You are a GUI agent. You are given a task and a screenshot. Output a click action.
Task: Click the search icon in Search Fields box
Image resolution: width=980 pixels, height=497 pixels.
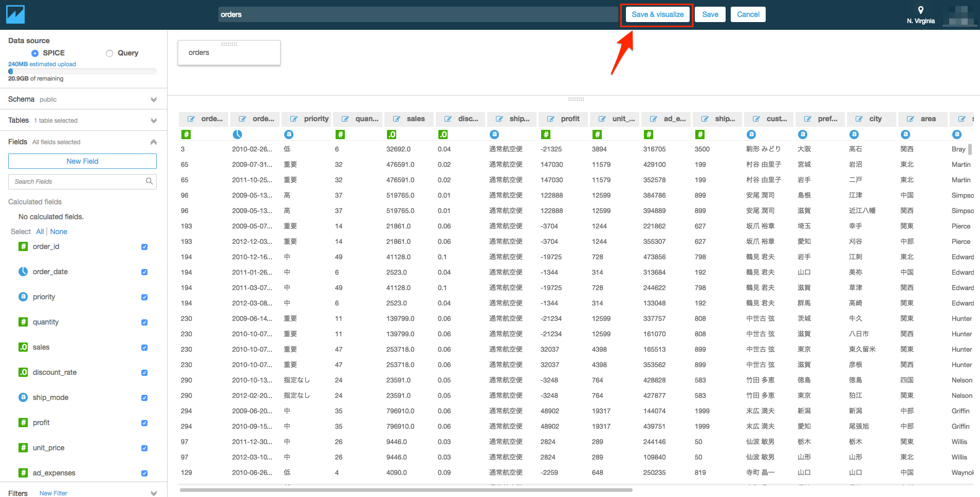click(x=149, y=181)
